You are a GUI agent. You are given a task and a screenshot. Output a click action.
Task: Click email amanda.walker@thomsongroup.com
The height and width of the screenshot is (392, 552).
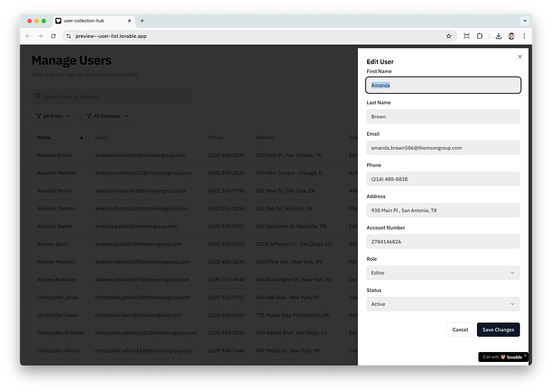pyautogui.click(x=136, y=226)
